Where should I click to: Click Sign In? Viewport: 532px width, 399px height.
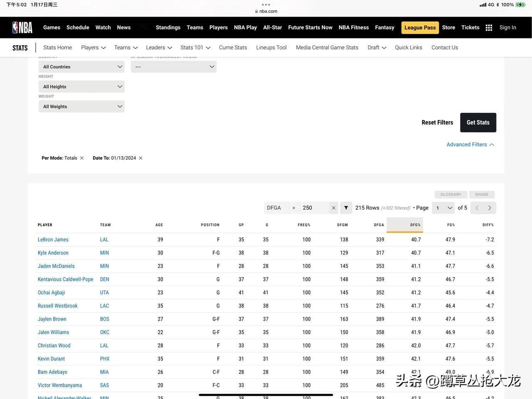[508, 27]
